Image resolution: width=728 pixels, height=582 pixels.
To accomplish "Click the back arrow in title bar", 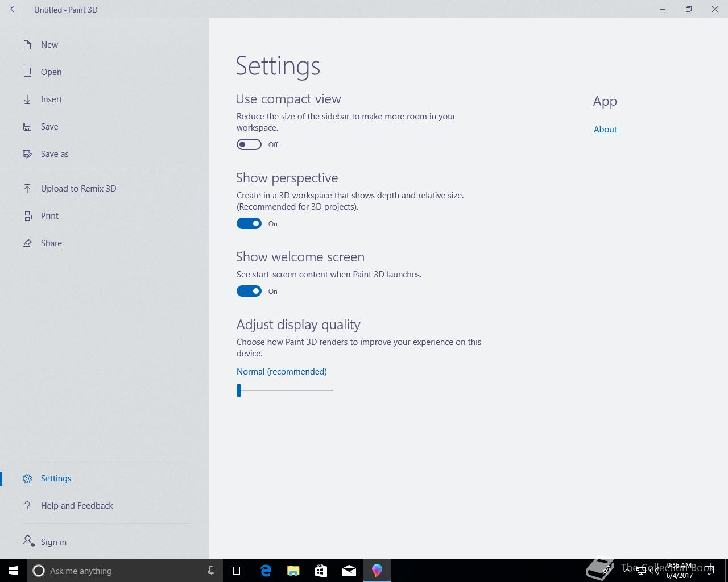I will 14,9.
